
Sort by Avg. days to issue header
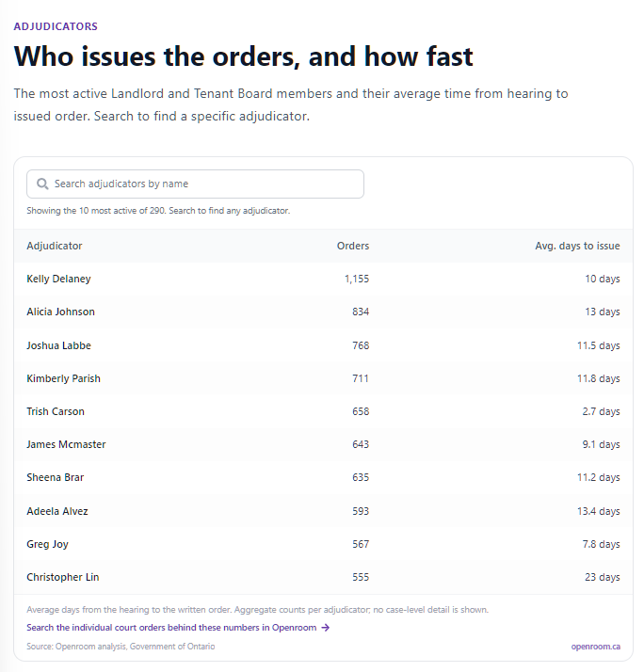point(577,246)
